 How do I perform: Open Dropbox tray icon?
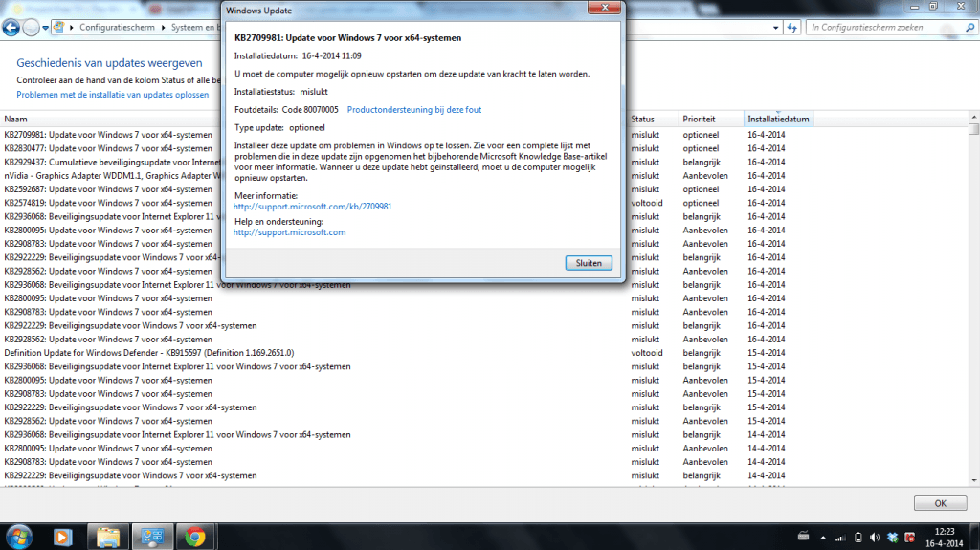click(x=893, y=538)
